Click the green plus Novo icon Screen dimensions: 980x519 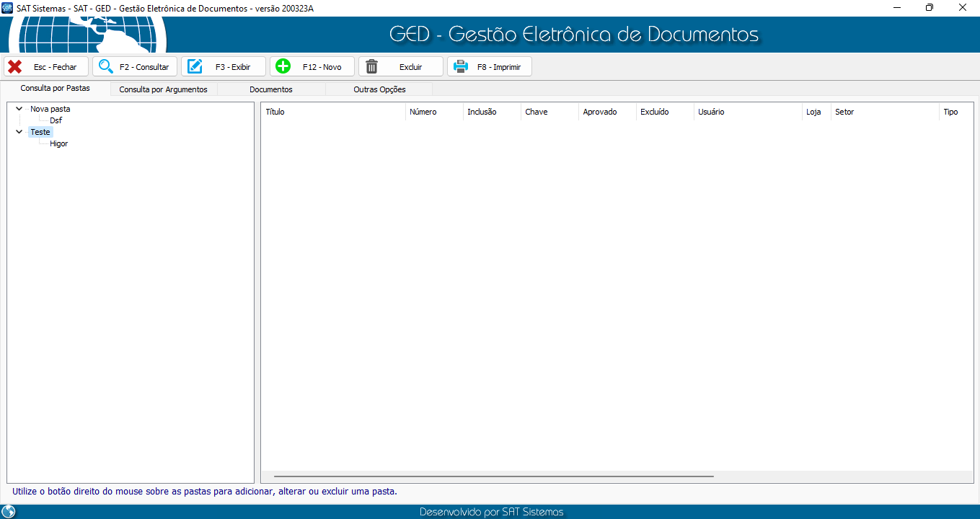pos(283,67)
